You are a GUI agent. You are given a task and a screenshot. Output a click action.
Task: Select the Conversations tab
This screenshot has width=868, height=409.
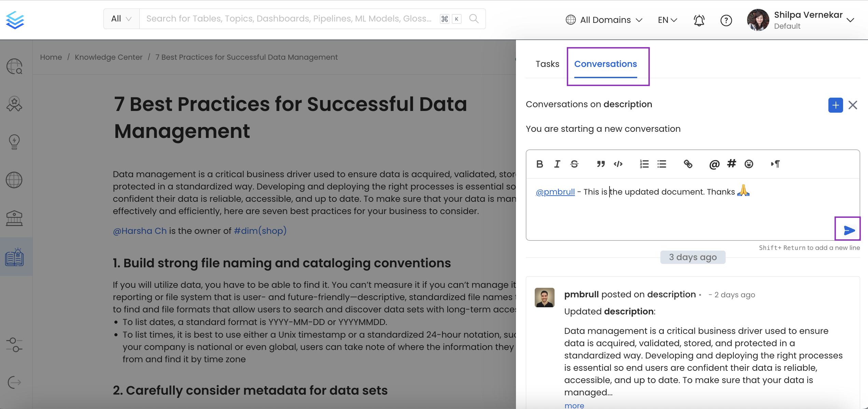605,64
